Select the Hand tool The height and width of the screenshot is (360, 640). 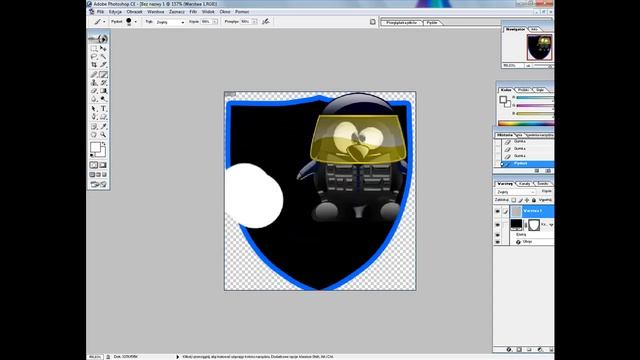click(94, 135)
